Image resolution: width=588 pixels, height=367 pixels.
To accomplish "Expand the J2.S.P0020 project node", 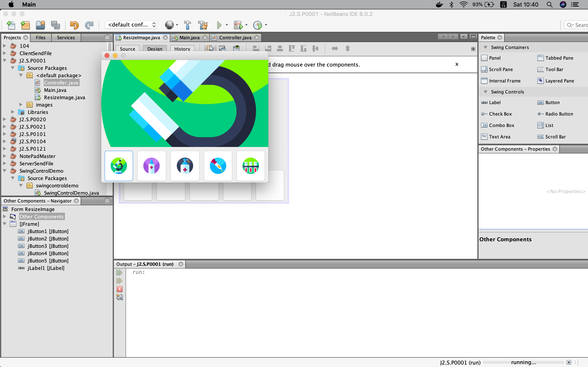I will point(5,119).
